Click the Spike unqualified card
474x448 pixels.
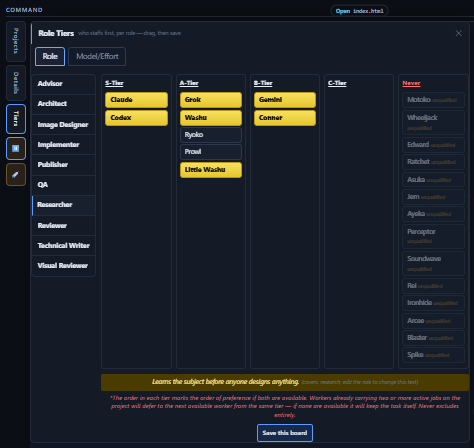point(433,355)
